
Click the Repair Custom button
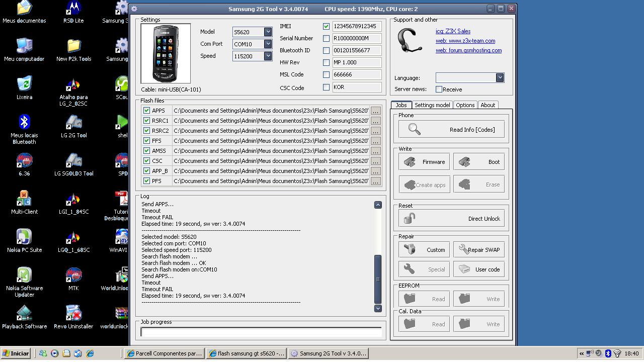(424, 250)
